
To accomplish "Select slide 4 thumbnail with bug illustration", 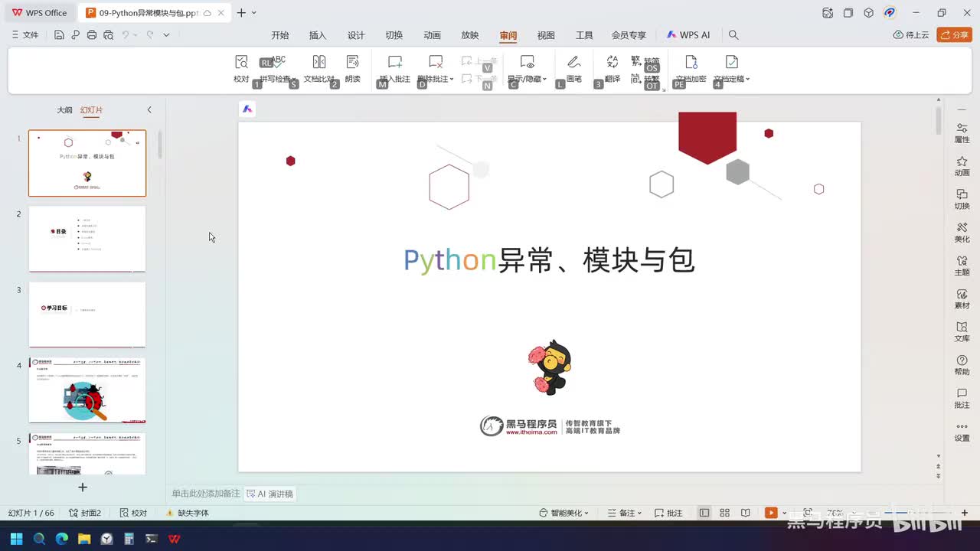I will click(x=87, y=390).
